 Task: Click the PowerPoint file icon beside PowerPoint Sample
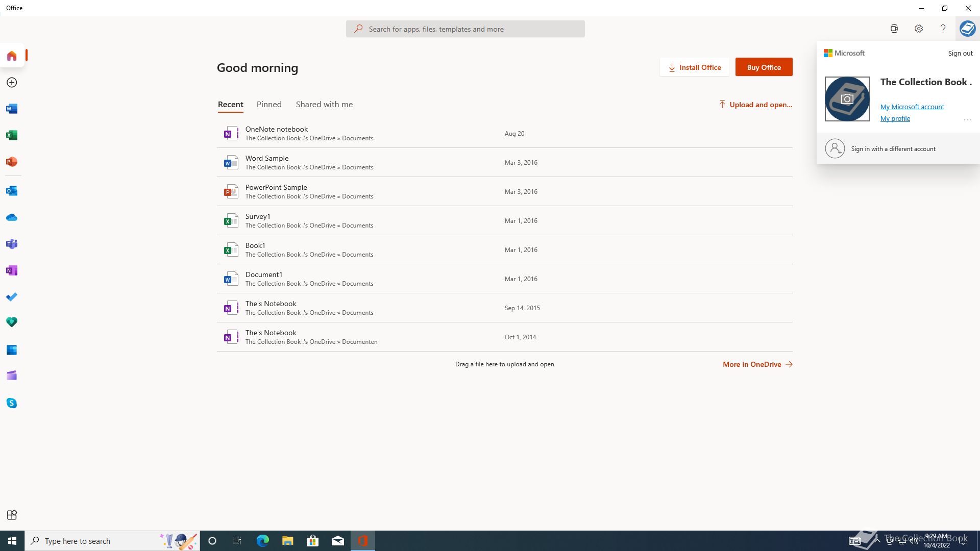tap(231, 192)
